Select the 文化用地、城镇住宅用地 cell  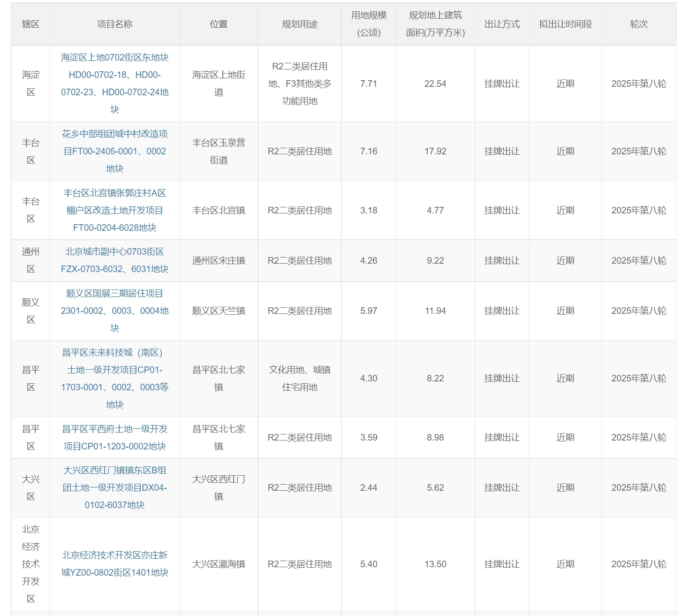[300, 378]
